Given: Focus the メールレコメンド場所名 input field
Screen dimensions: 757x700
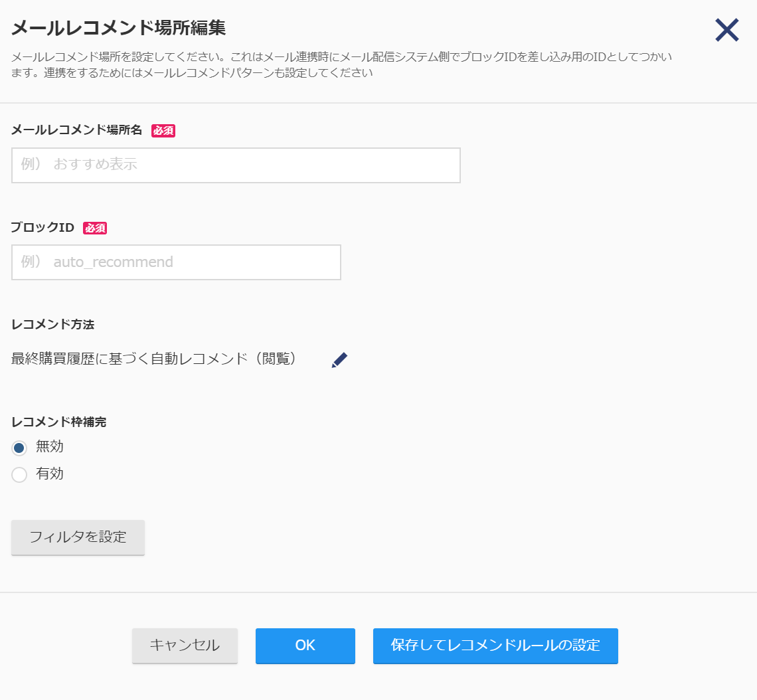Looking at the screenshot, I should (x=236, y=165).
